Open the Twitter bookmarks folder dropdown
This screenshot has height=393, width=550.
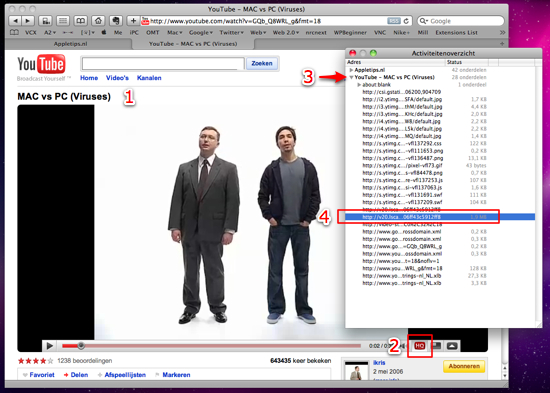(231, 32)
